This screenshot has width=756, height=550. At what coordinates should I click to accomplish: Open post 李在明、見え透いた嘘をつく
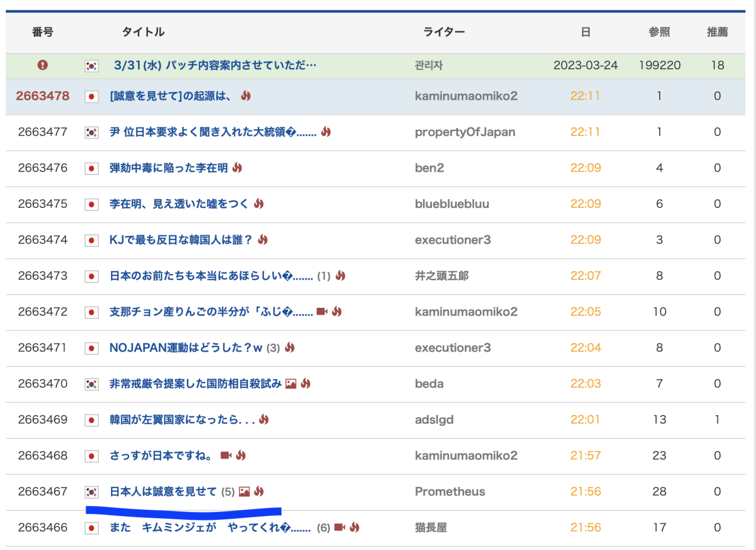[179, 204]
